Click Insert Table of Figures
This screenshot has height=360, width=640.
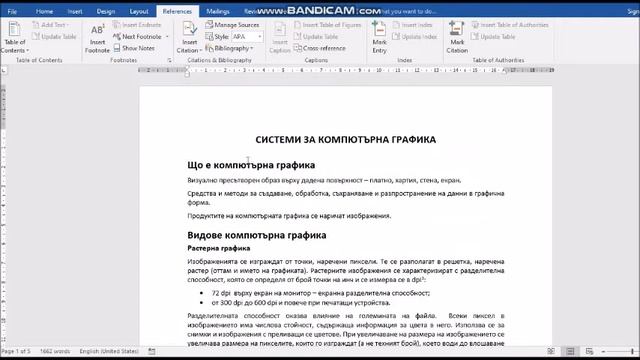[328, 25]
